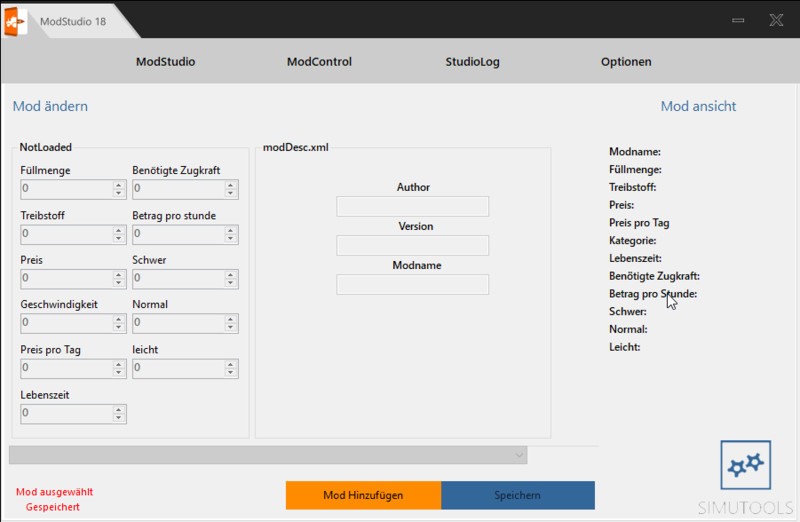
Task: Click the SimuTools gears icon
Action: [745, 464]
